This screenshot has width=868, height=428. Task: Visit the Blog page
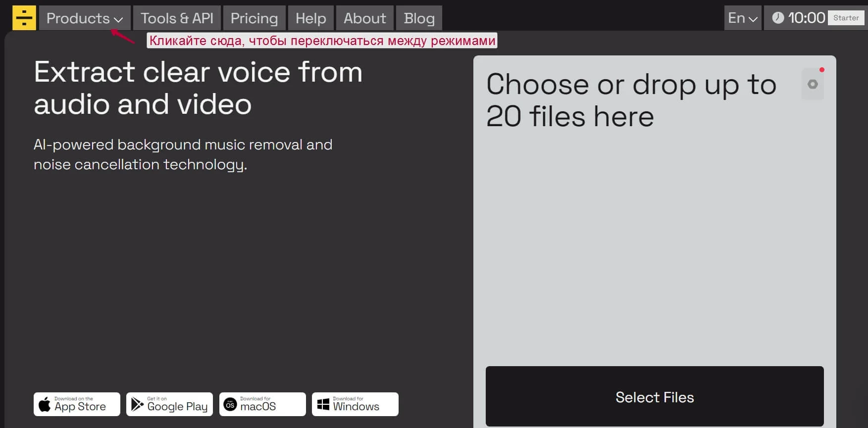tap(419, 18)
